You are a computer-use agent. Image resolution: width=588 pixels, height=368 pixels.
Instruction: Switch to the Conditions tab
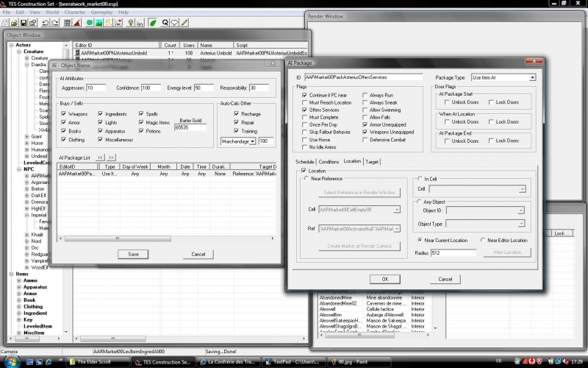click(x=329, y=162)
